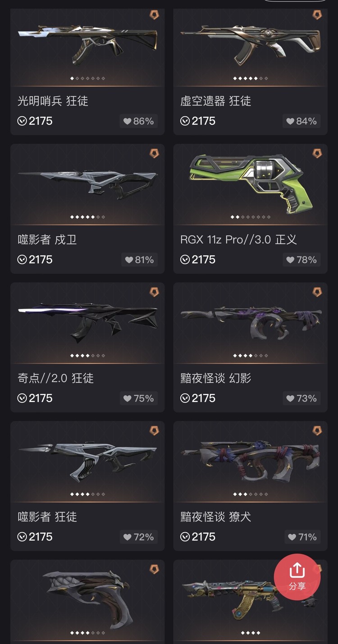Open the 噬影者 戍卫 skin title
338x644 pixels.
(47, 240)
